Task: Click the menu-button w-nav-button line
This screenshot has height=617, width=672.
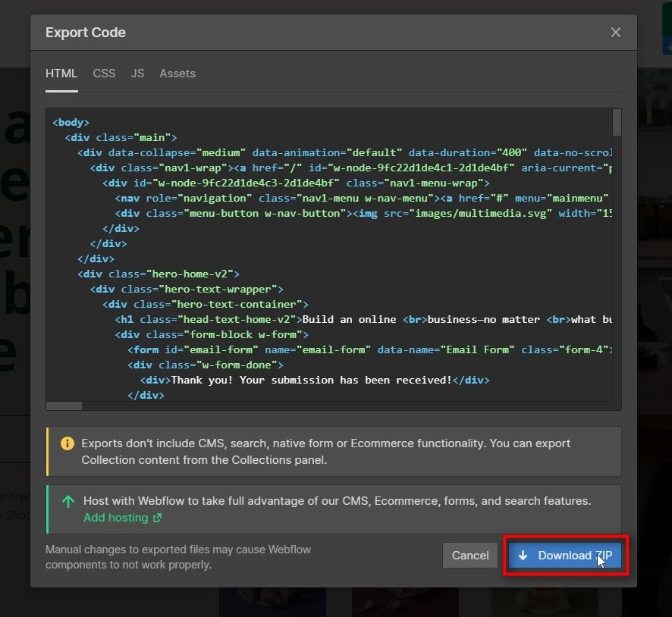Action: [x=363, y=213]
